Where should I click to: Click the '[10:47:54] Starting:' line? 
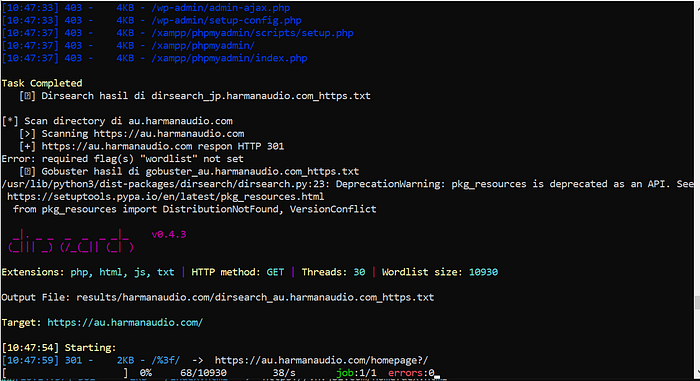pyautogui.click(x=59, y=348)
